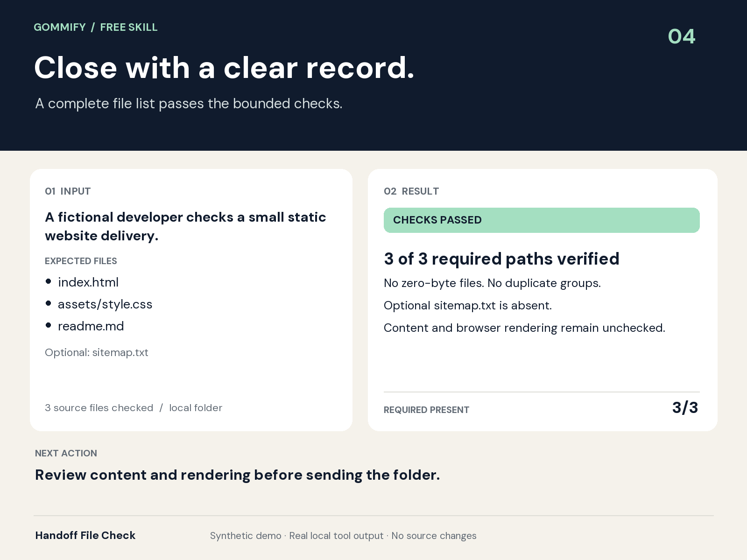
Task: Click the '01 INPUT' card label
Action: pos(68,191)
